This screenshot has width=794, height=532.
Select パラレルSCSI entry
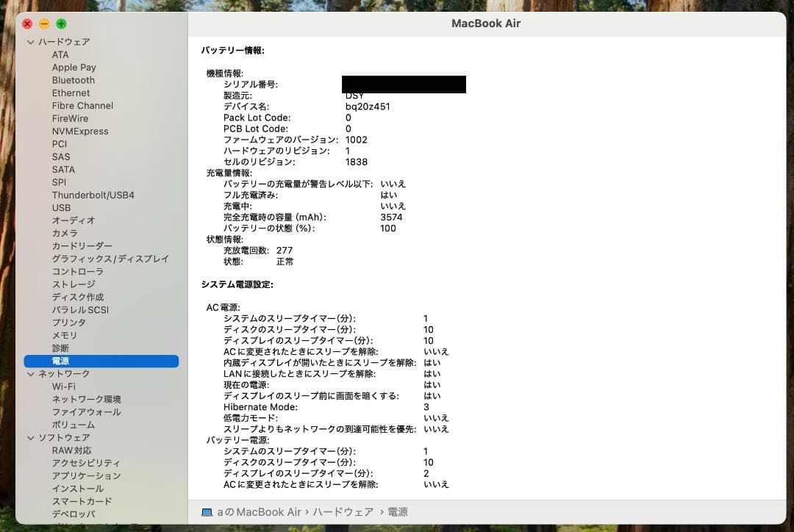point(80,310)
